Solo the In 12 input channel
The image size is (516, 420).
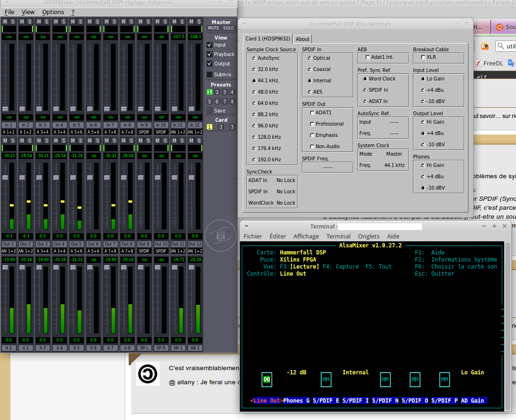coord(198,22)
